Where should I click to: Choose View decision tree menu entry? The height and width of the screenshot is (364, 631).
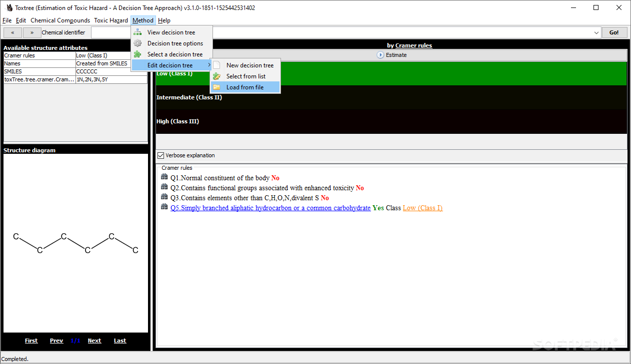(171, 32)
